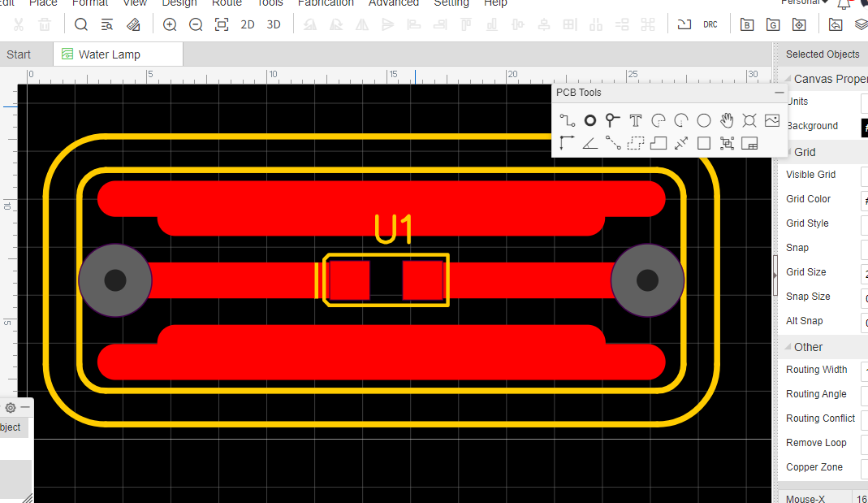Collapse the Other section triangle
The image size is (868, 503).
pyautogui.click(x=788, y=347)
